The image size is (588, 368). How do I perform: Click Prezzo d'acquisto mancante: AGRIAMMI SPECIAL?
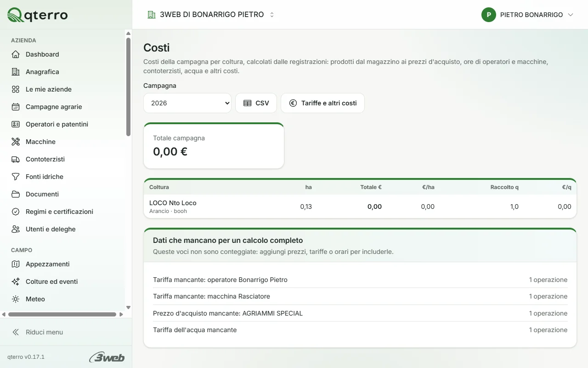point(360,313)
